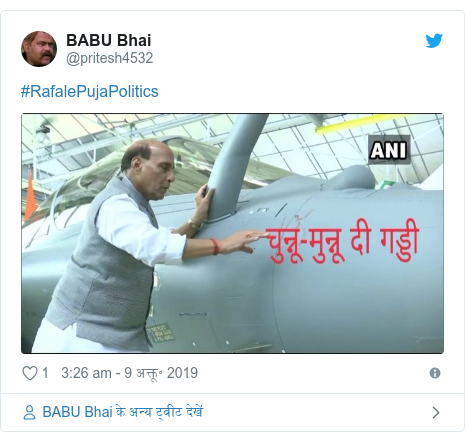Click the ANI watermark on the photo
Image resolution: width=465 pixels, height=442 pixels.
[x=389, y=150]
